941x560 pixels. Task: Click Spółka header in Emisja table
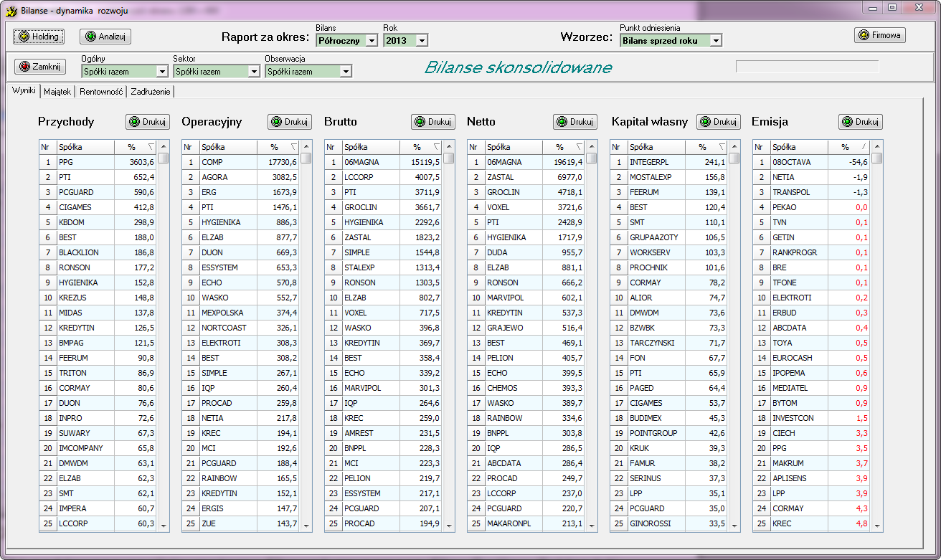[x=799, y=147]
